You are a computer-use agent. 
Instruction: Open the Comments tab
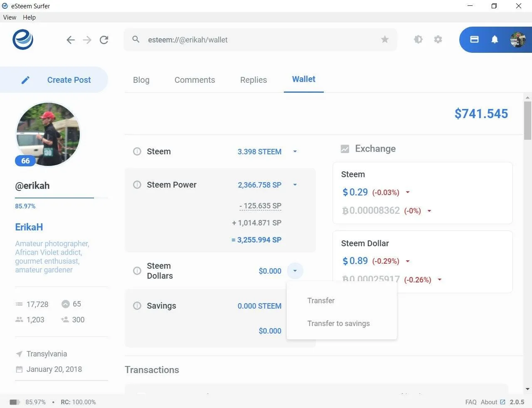(x=195, y=80)
